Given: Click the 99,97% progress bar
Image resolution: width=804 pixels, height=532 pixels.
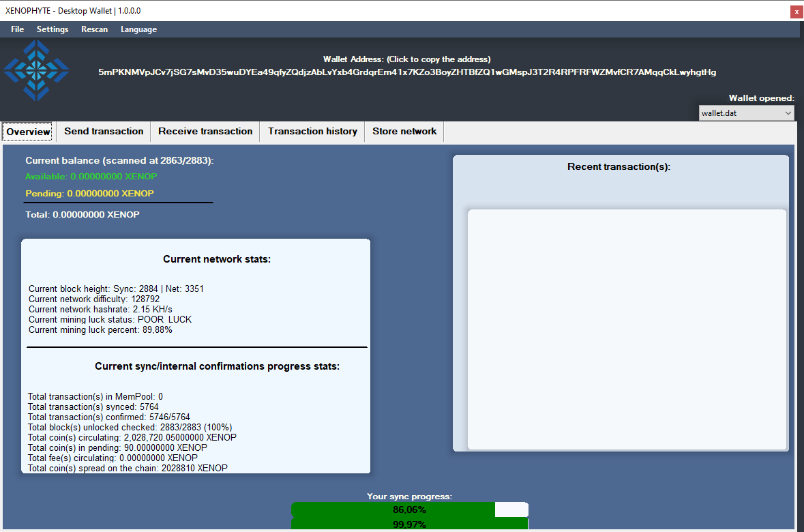Looking at the screenshot, I should pos(409,524).
